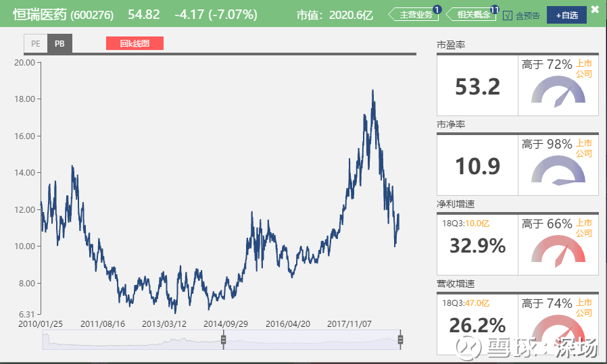The height and width of the screenshot is (364, 607).
Task: Click the 净利增速 gauge icon
Action: pos(558,251)
